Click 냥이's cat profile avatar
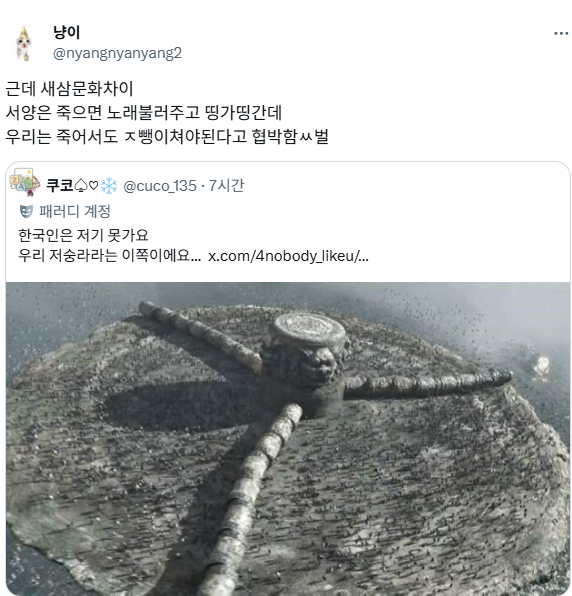 [23, 44]
